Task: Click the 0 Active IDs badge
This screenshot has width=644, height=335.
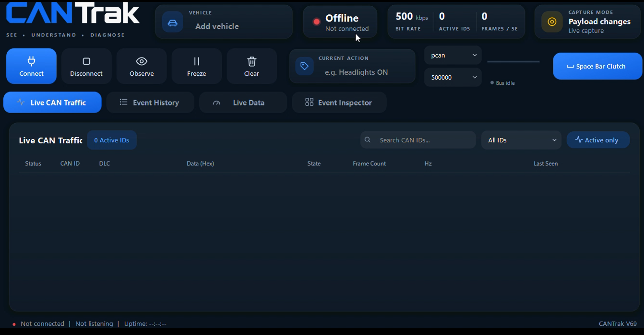Action: pyautogui.click(x=112, y=140)
